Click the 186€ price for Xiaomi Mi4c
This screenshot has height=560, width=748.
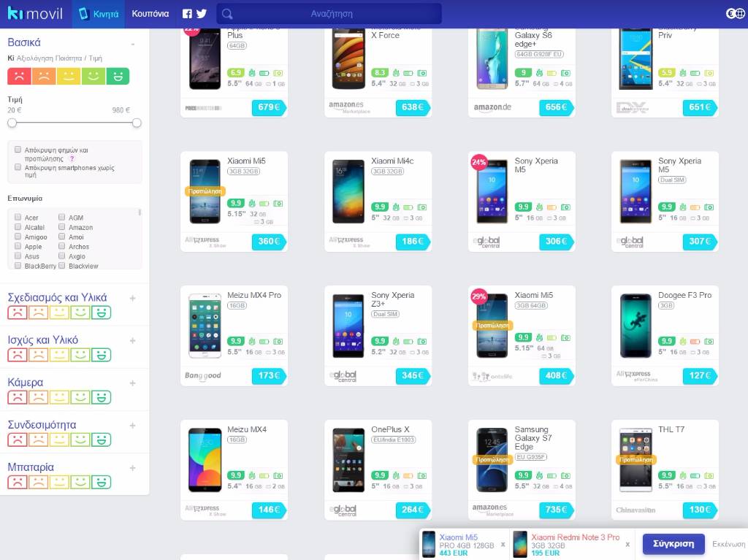[x=412, y=242]
